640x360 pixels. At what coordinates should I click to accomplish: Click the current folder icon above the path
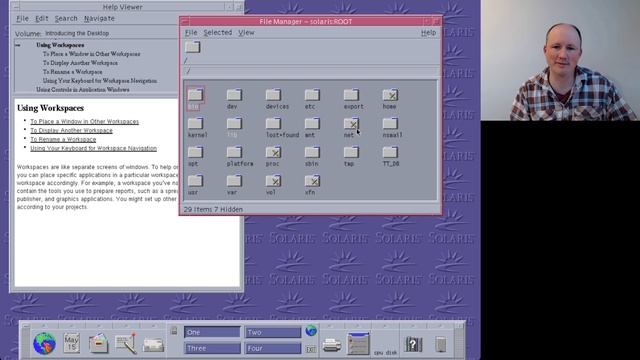click(192, 47)
